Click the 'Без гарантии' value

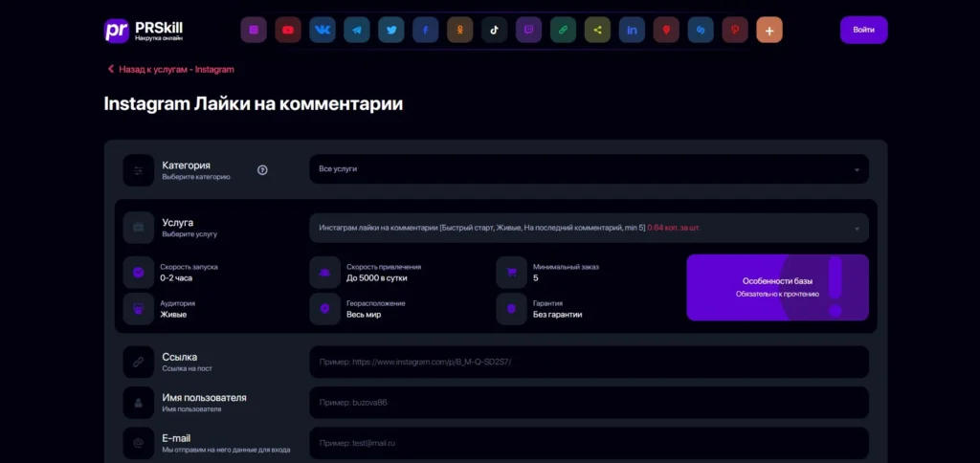(x=558, y=315)
